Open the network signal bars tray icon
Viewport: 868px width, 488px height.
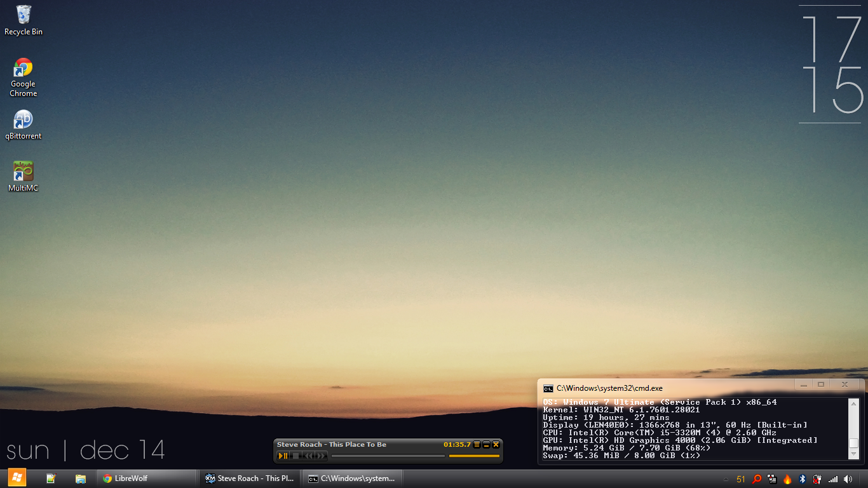click(833, 479)
